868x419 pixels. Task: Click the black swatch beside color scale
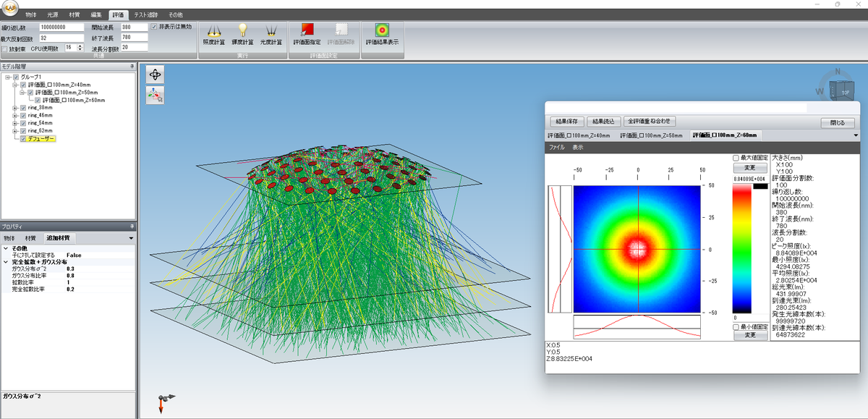[759, 187]
